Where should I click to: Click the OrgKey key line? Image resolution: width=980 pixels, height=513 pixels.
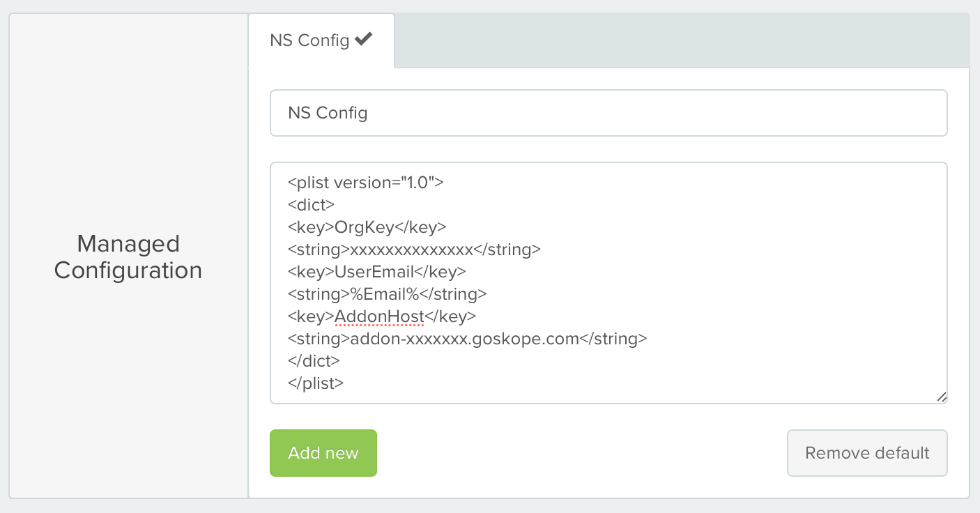(x=367, y=227)
